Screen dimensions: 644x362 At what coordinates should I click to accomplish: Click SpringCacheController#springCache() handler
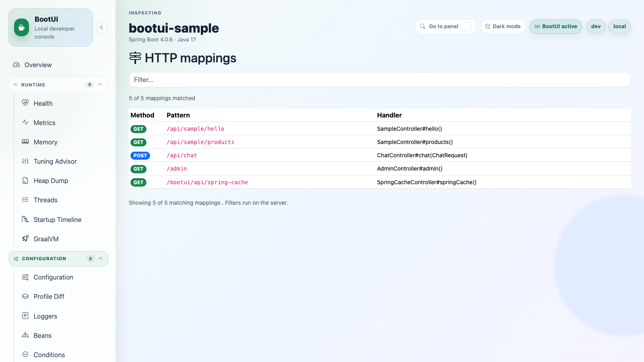click(x=427, y=182)
